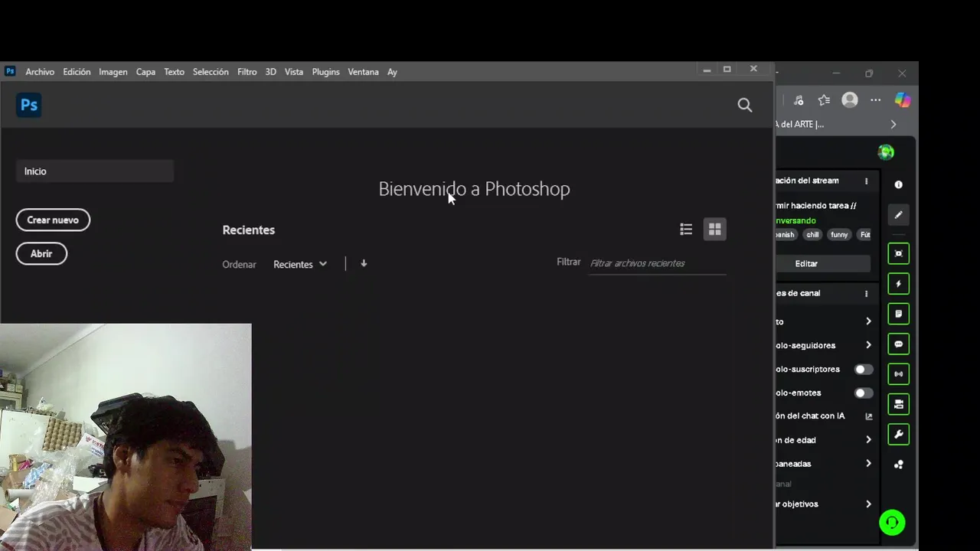
Task: Click Crear nuevo button
Action: pyautogui.click(x=53, y=220)
